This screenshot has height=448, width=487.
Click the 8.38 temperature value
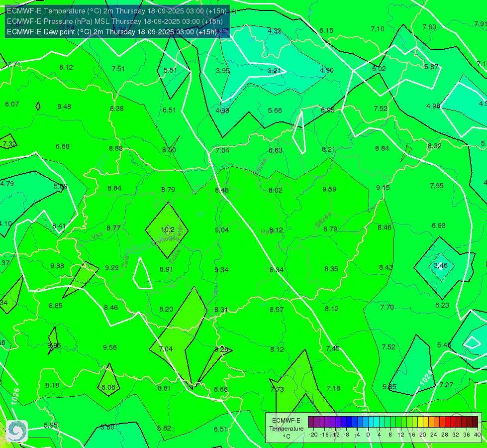[117, 109]
